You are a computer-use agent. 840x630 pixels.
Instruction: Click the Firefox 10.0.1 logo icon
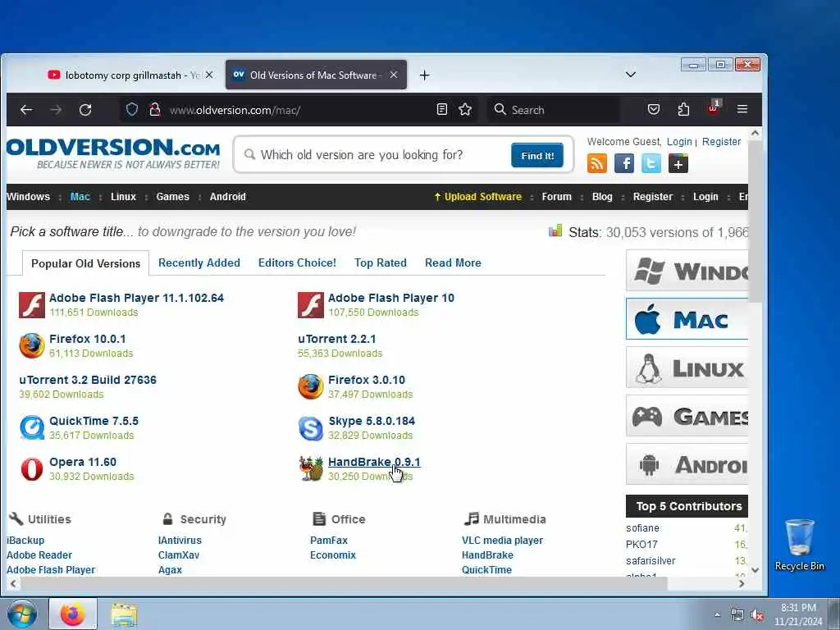coord(32,346)
